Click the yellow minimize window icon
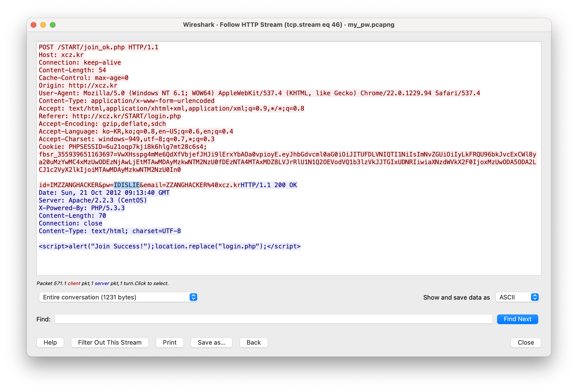 pyautogui.click(x=43, y=25)
